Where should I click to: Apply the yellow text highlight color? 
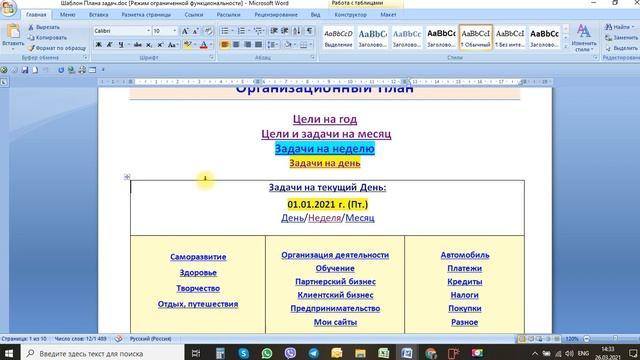pyautogui.click(x=187, y=44)
